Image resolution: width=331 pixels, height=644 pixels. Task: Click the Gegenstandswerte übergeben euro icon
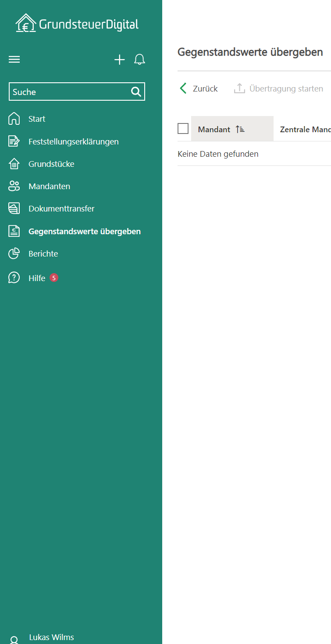tap(14, 231)
